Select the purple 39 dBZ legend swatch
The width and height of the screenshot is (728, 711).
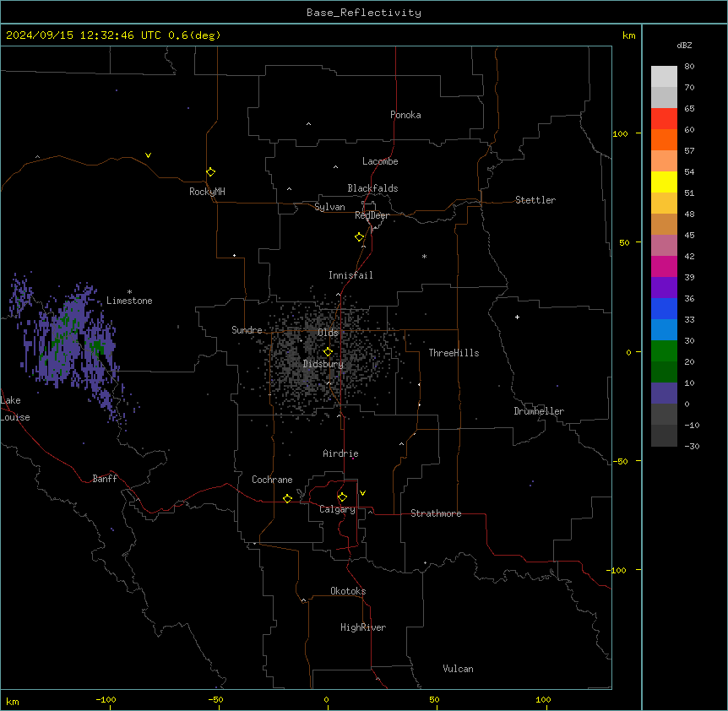click(664, 287)
